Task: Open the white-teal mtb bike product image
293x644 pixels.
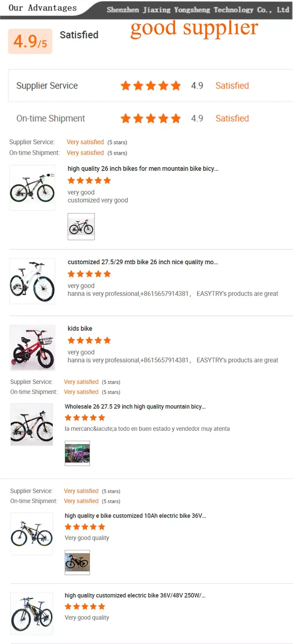Action: [32, 281]
